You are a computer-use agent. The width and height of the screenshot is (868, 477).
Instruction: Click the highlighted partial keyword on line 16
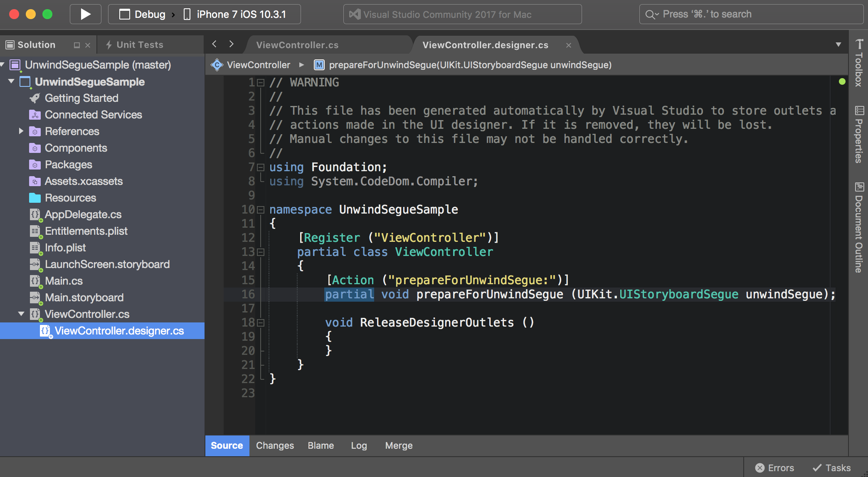pyautogui.click(x=349, y=295)
